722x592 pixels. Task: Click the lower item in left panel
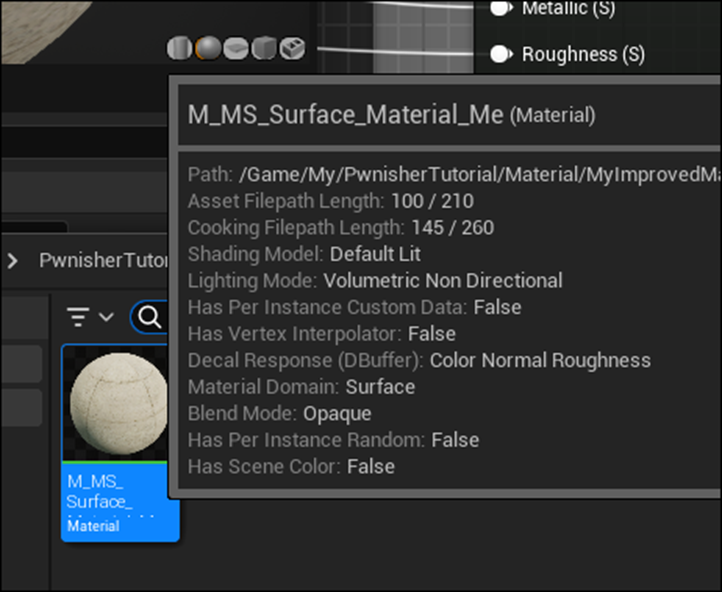pyautogui.click(x=20, y=407)
